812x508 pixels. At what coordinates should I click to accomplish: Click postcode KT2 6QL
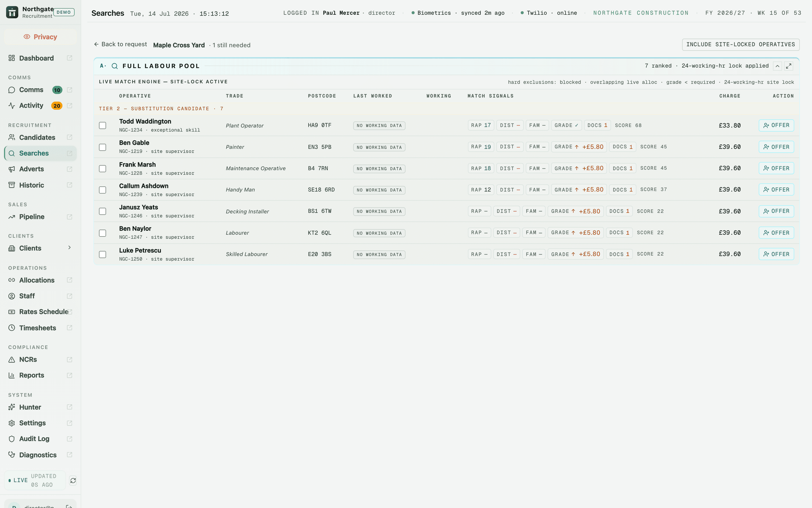click(x=319, y=233)
